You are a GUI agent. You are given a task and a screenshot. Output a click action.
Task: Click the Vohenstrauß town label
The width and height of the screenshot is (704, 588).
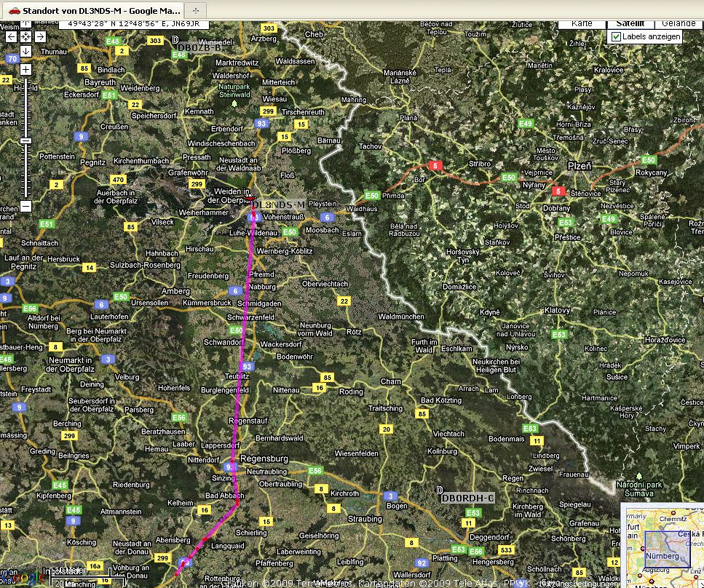[x=284, y=218]
